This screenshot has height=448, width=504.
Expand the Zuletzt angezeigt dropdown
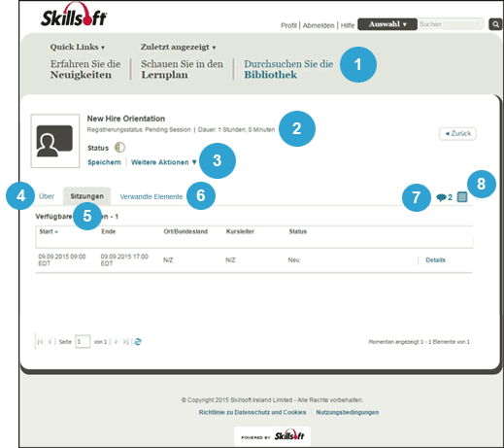click(178, 47)
